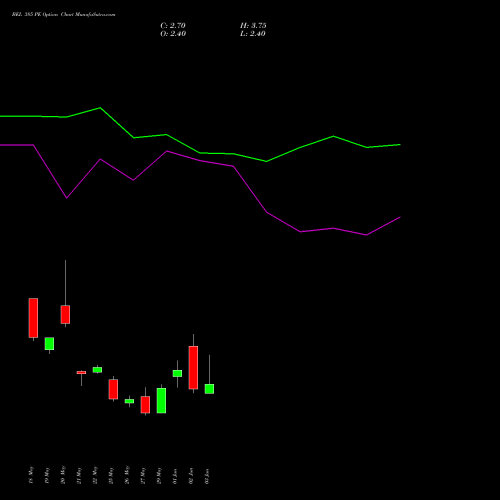Screen dimensions: 500x500
Task: Select the tall green candlestick for 29 May
Action: [x=161, y=400]
